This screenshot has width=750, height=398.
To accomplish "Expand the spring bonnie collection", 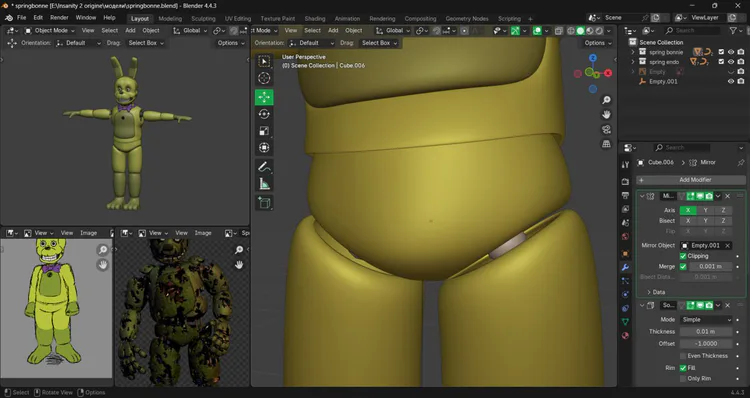I will point(633,52).
